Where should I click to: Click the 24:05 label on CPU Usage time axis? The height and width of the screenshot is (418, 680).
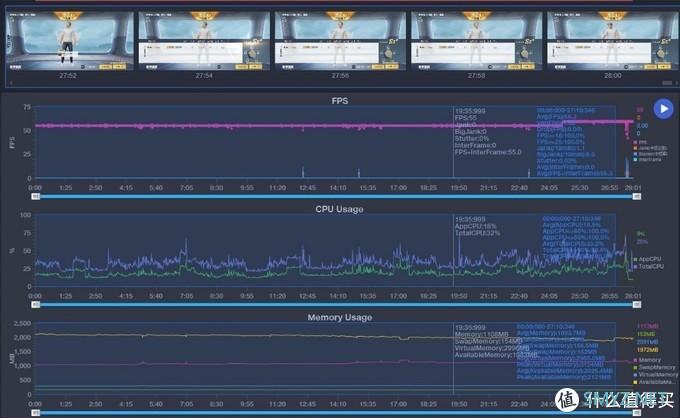click(549, 296)
